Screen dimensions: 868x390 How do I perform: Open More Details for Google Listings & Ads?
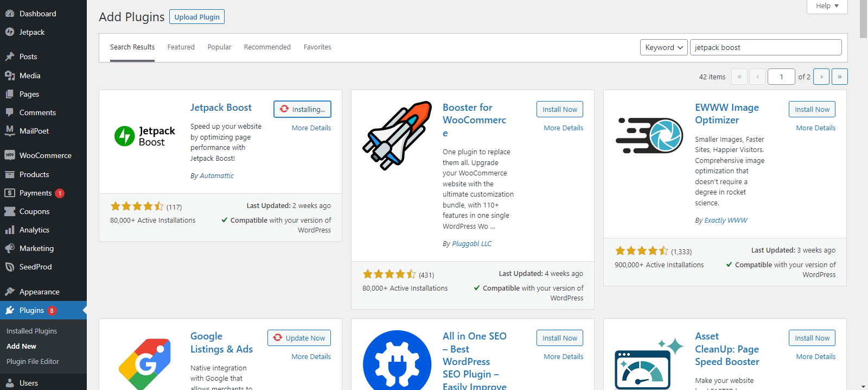(311, 356)
